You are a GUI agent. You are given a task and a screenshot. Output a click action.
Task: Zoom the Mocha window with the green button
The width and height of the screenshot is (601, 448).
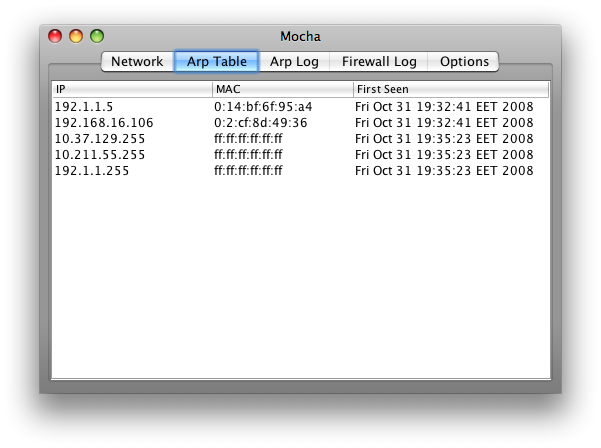[x=97, y=36]
